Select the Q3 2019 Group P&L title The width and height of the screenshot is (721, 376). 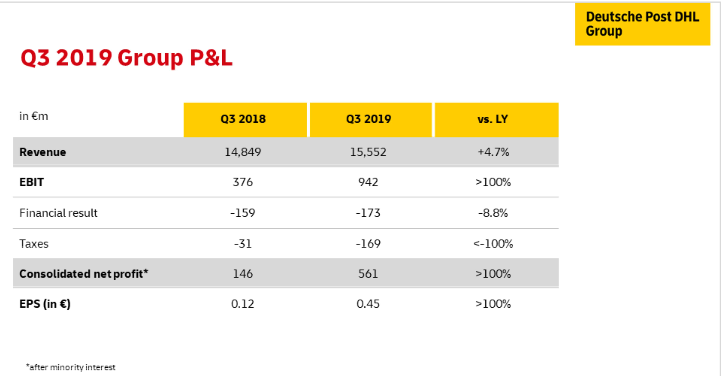point(126,58)
